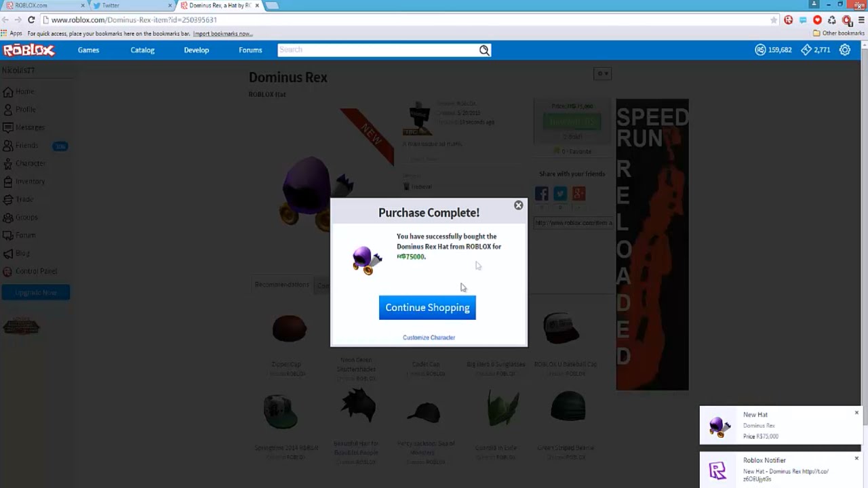Click the Upgrade Now button
Screen dimensions: 868x488
pos(36,293)
